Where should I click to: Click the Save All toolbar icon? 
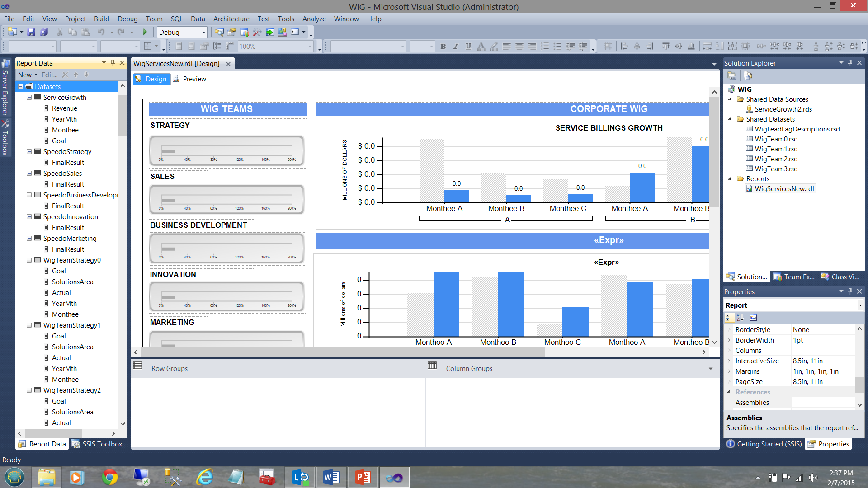tap(44, 32)
